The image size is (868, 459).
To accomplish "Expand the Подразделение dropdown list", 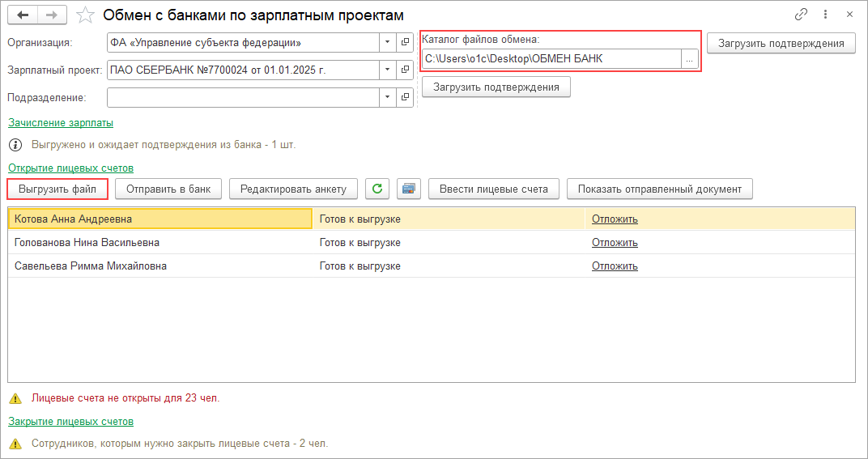I will point(387,98).
